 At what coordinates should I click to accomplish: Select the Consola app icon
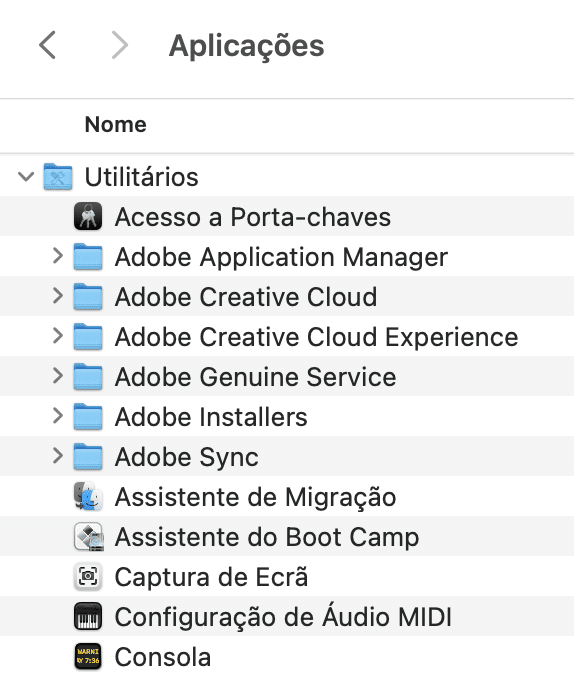pos(88,656)
